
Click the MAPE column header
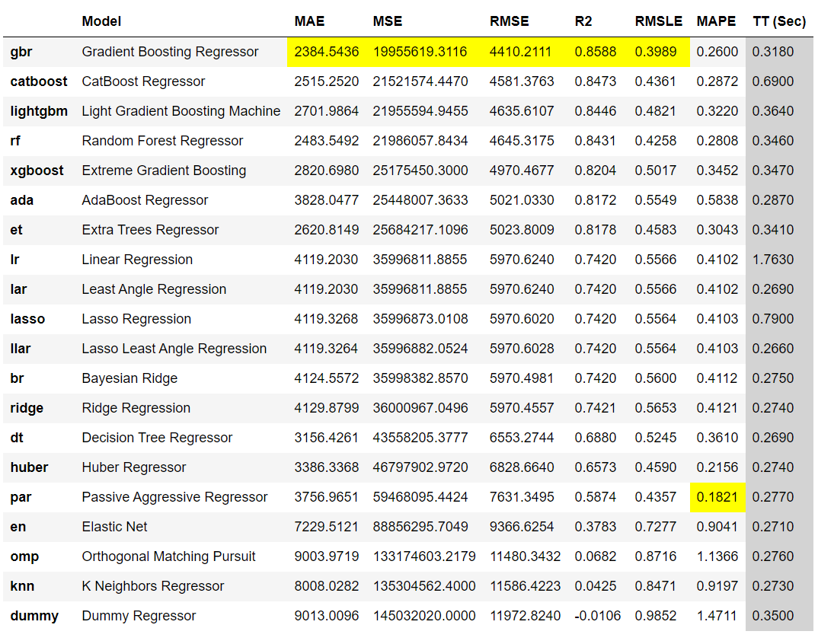716,21
